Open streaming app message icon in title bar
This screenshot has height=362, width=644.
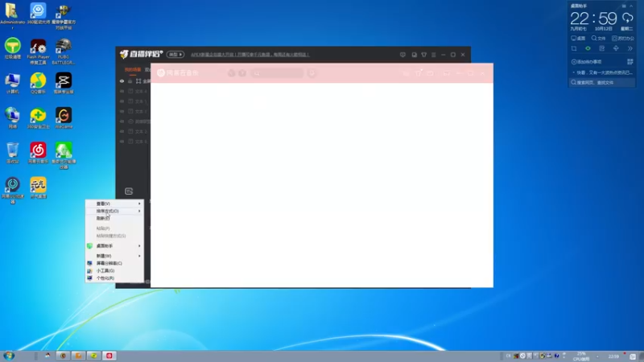tap(402, 55)
